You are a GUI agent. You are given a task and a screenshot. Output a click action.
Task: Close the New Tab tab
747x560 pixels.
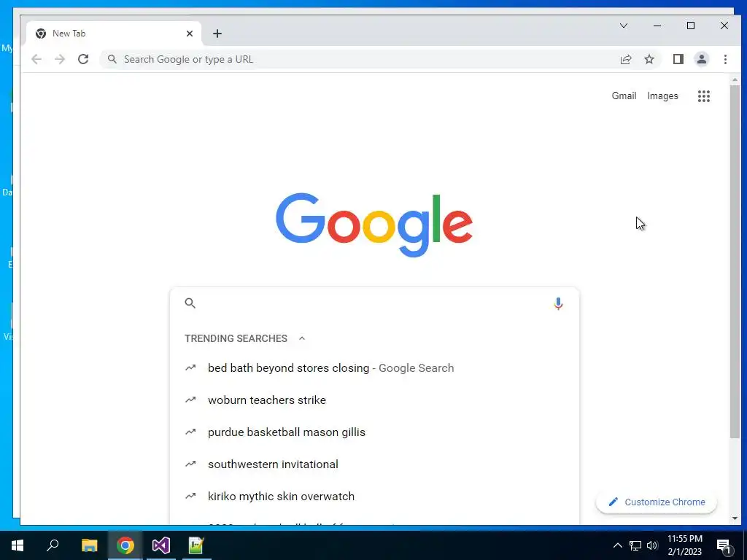coord(190,34)
